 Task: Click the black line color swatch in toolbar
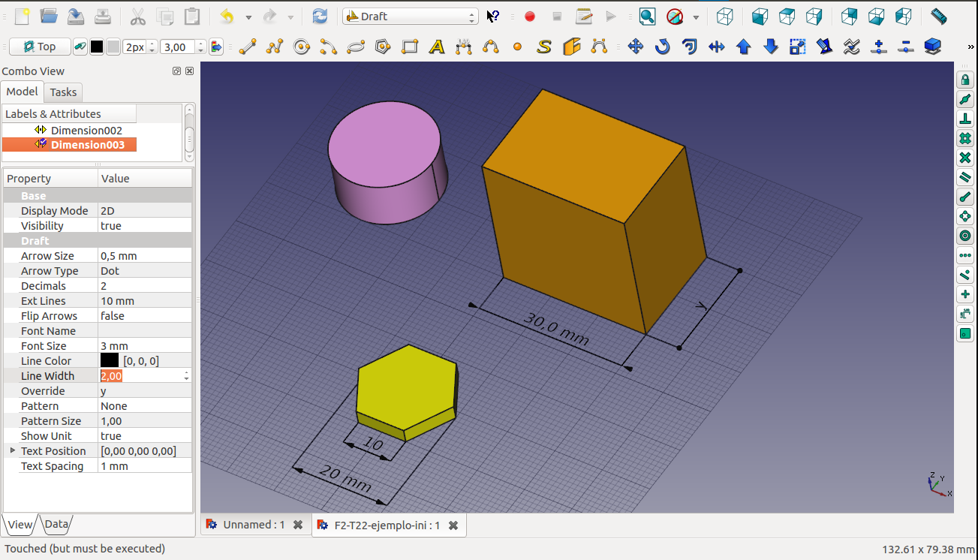(x=97, y=47)
